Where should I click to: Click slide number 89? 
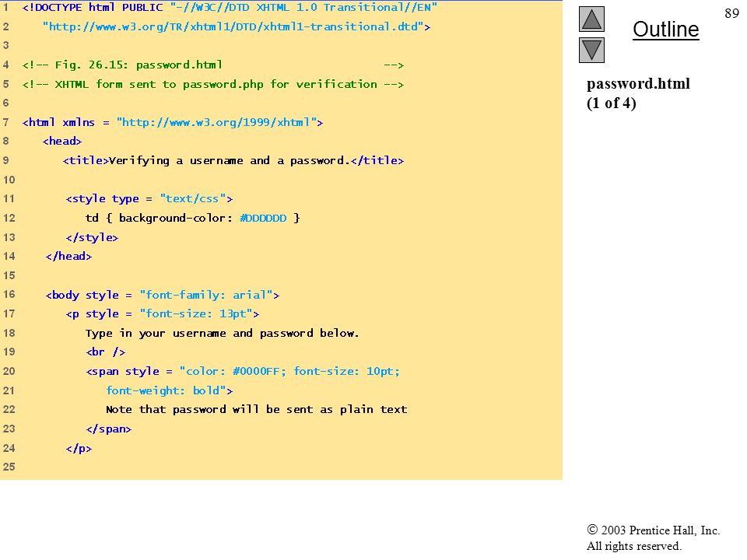tap(731, 13)
